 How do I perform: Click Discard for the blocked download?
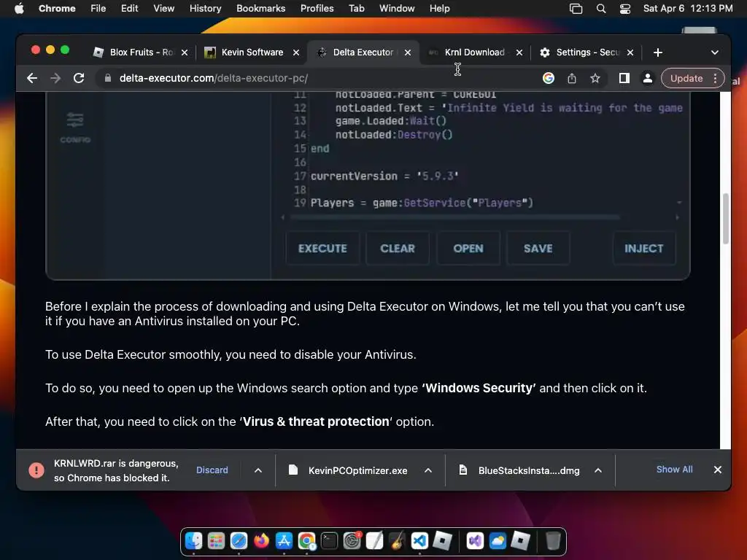[212, 470]
